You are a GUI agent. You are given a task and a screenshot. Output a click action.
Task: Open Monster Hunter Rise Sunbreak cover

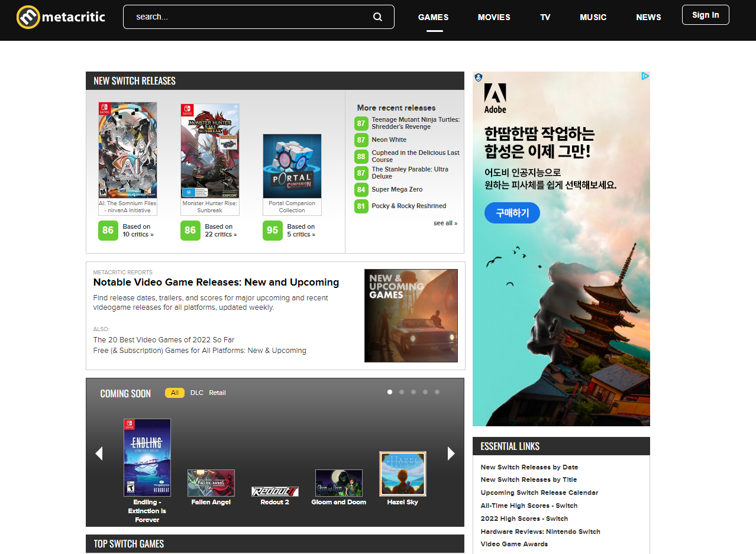point(210,151)
